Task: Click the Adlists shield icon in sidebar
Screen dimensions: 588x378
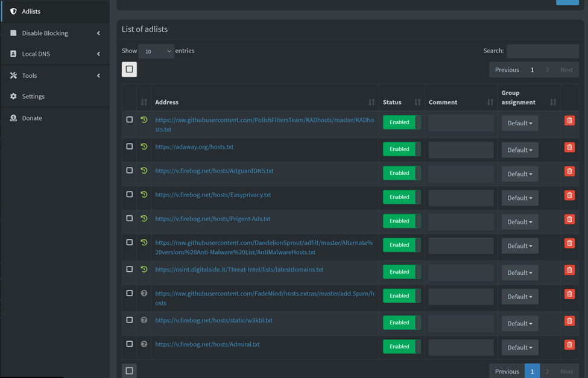Action: coord(13,11)
